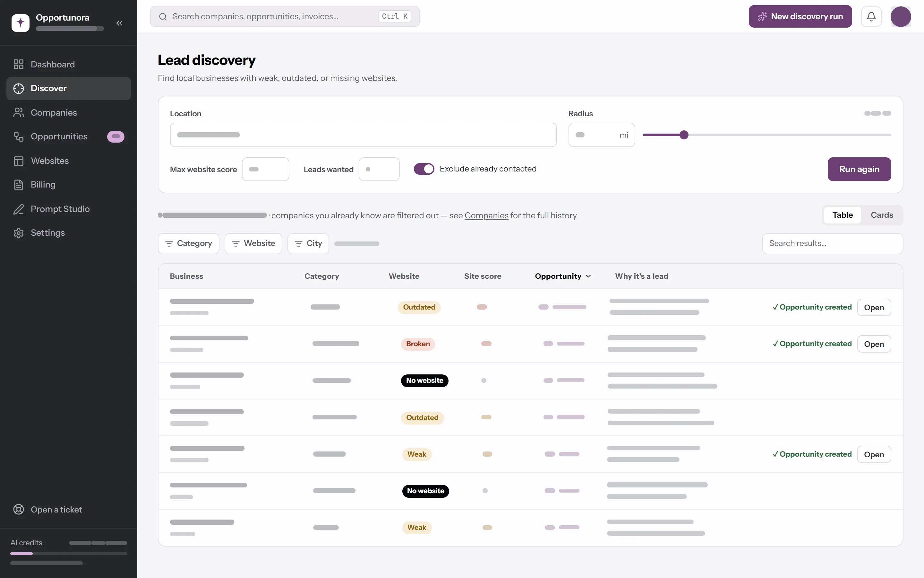Switch results view to Table

coord(842,215)
